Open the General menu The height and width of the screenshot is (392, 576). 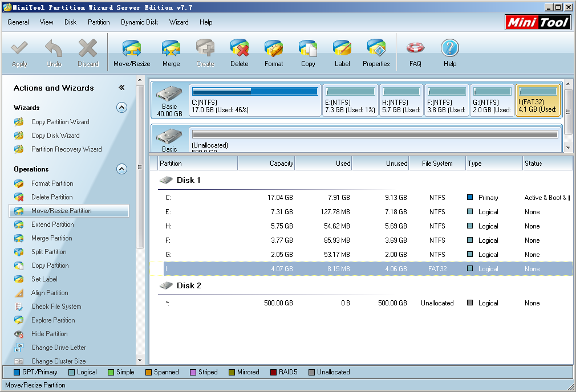[18, 22]
